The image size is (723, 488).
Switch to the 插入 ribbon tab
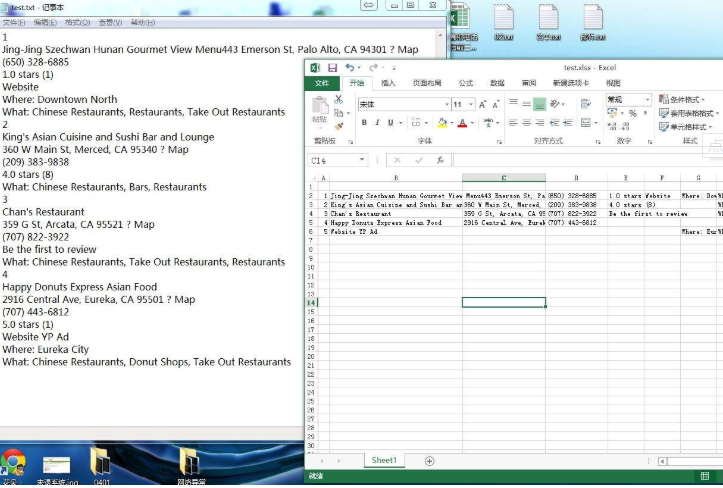coord(388,83)
